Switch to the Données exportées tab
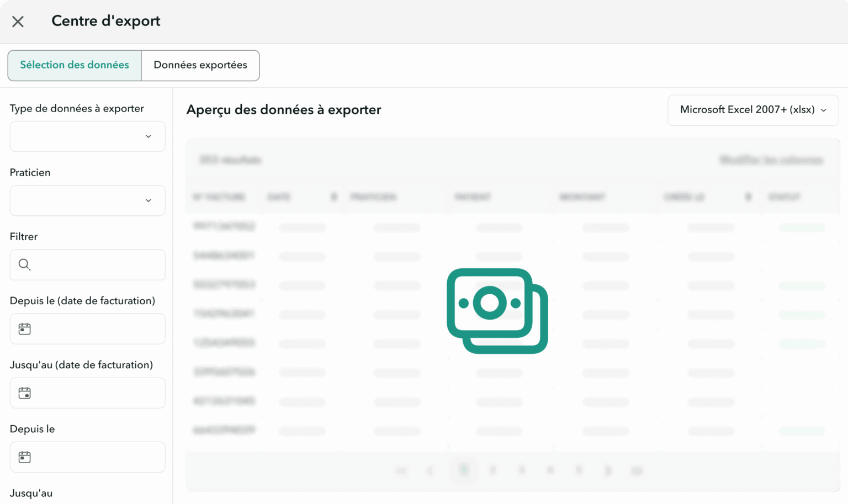 [x=200, y=65]
